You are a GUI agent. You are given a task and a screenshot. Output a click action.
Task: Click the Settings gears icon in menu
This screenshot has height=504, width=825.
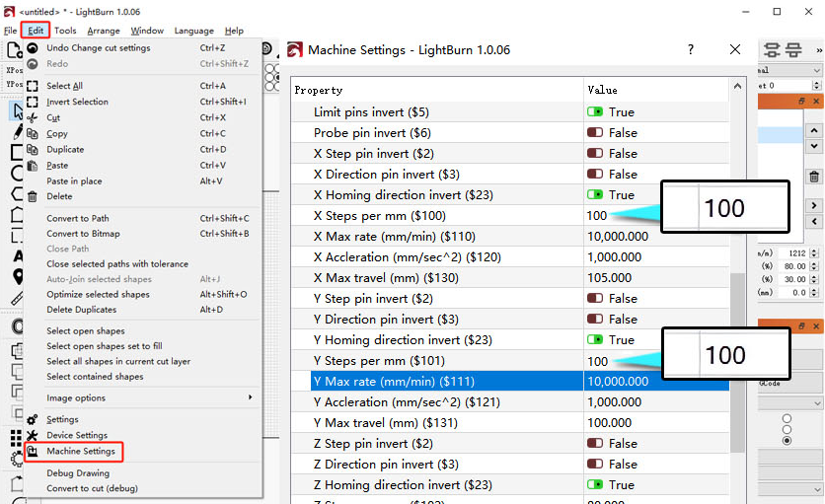click(33, 419)
